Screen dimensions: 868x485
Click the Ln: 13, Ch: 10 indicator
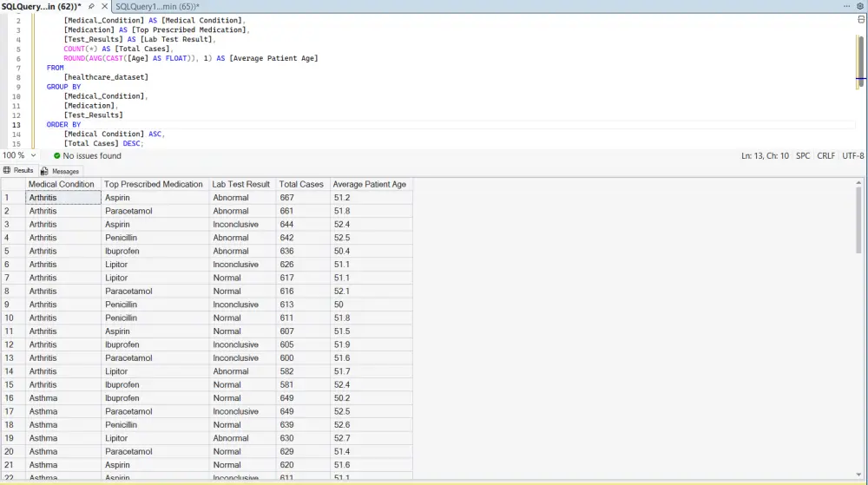pos(765,156)
